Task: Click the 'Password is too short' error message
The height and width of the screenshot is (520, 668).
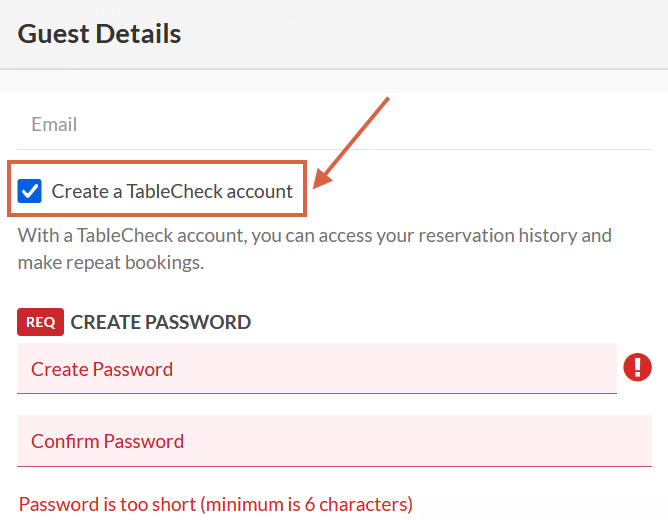Action: tap(215, 504)
